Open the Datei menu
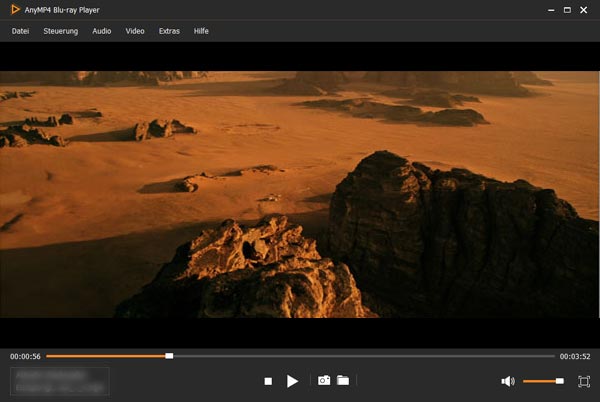This screenshot has width=600, height=402. pyautogui.click(x=20, y=31)
